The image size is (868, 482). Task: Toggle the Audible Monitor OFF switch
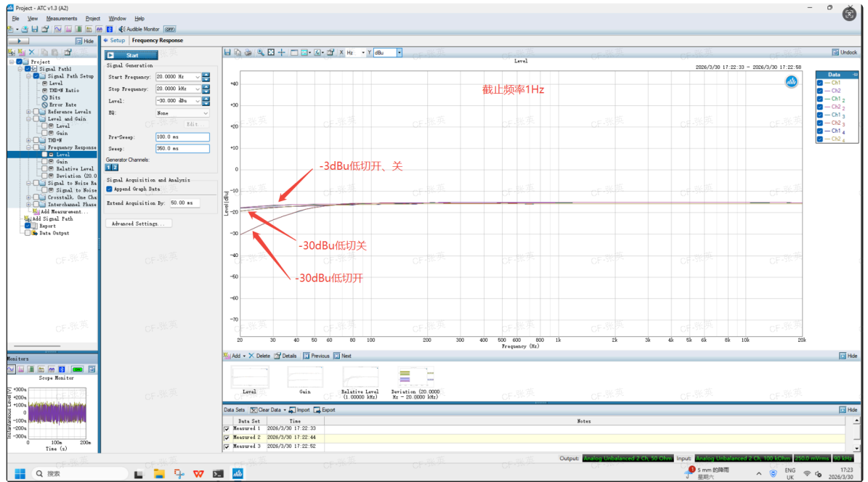point(170,29)
